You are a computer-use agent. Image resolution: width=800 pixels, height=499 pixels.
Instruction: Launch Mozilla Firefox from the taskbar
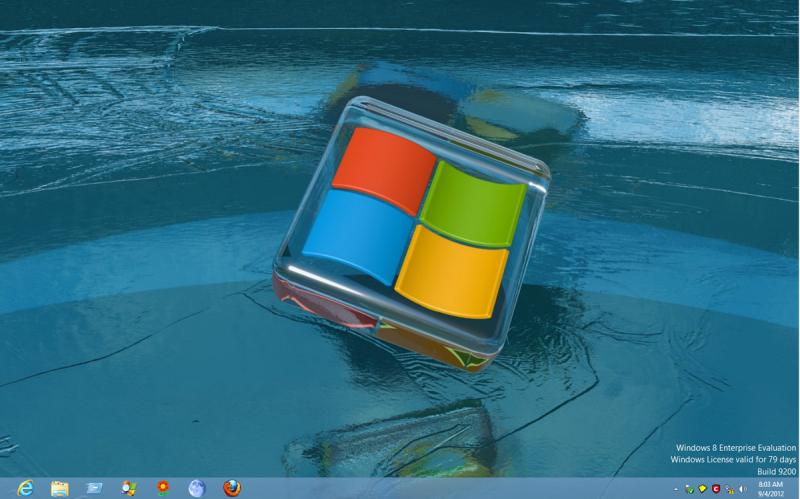pyautogui.click(x=232, y=488)
